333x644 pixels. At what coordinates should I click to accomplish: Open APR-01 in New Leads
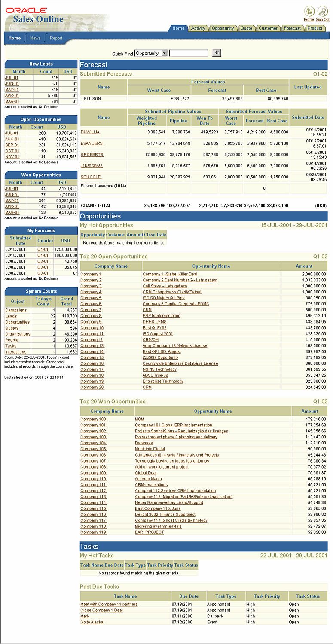click(12, 96)
